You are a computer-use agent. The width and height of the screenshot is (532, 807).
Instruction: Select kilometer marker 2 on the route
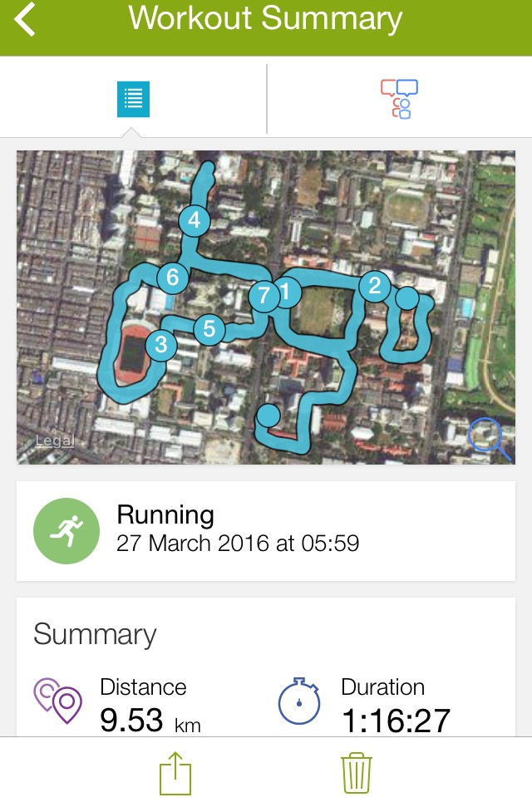pyautogui.click(x=374, y=285)
